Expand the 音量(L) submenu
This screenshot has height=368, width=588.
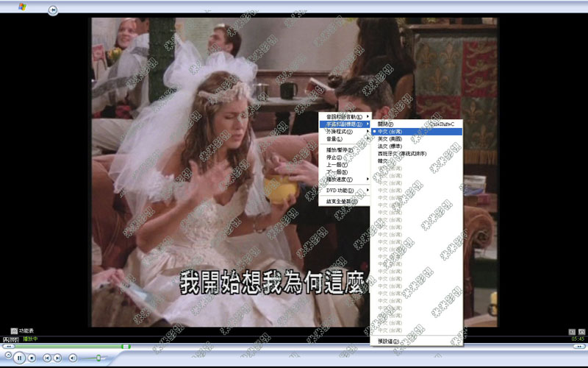(x=344, y=139)
